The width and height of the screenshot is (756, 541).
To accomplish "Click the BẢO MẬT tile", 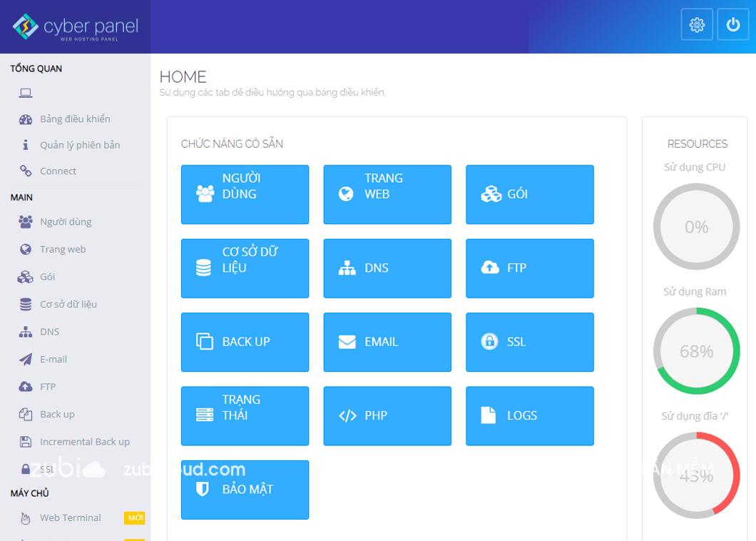I will 245,490.
